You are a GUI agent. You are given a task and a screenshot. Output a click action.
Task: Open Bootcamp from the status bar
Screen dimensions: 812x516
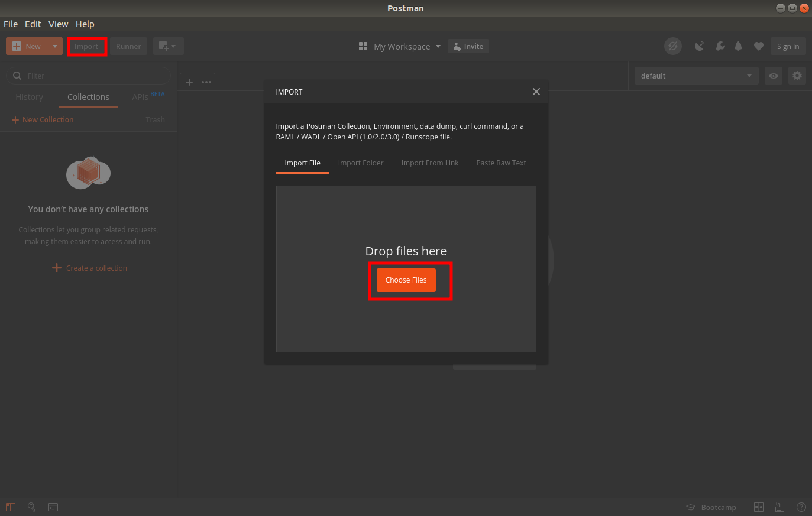pos(711,507)
